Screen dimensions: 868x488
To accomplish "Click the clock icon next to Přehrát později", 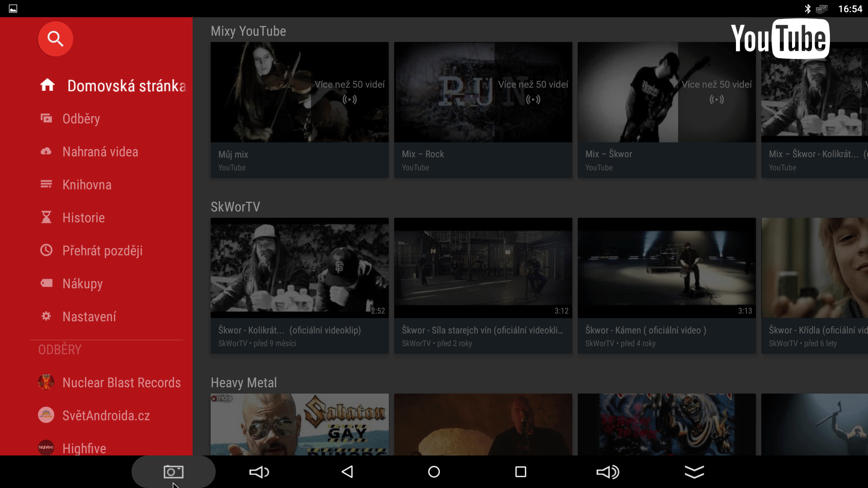I will (46, 250).
